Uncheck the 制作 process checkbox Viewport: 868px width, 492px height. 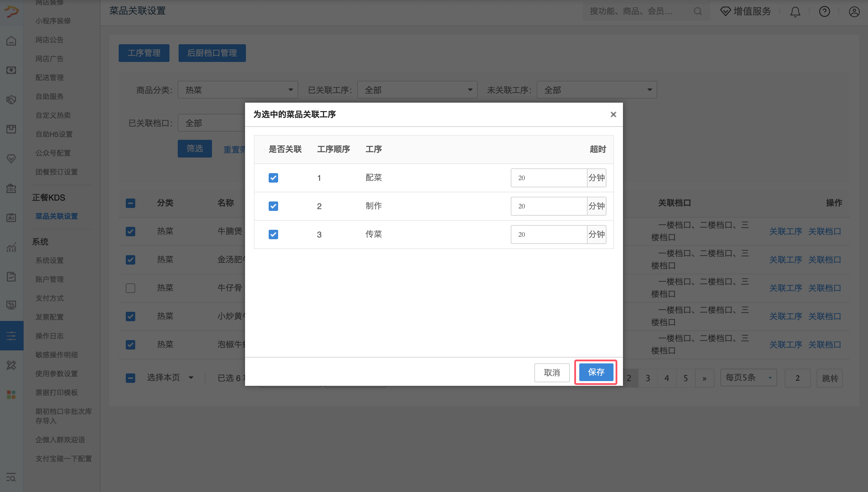click(x=273, y=206)
